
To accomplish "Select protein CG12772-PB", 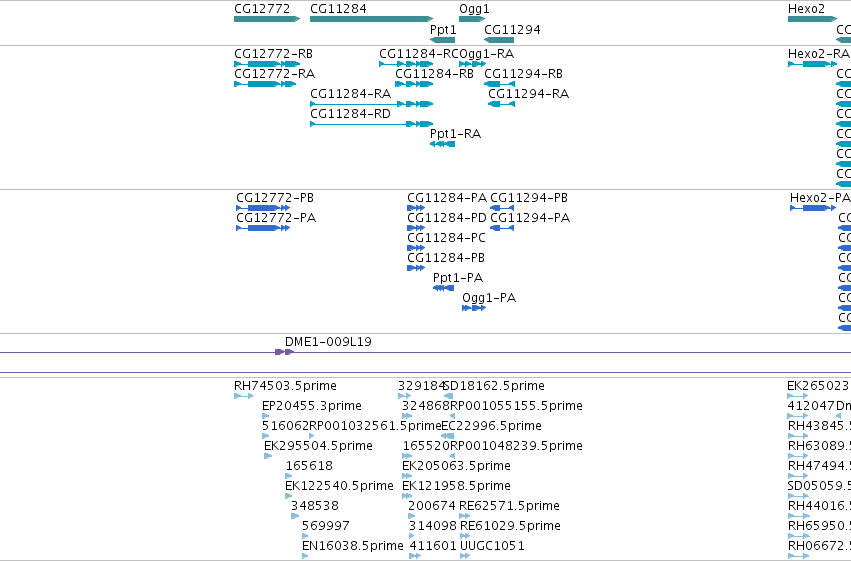I will [263, 208].
